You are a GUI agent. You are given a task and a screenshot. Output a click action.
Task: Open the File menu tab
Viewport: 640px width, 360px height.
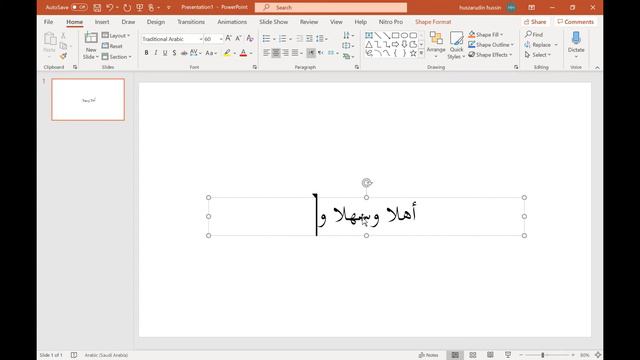point(49,22)
